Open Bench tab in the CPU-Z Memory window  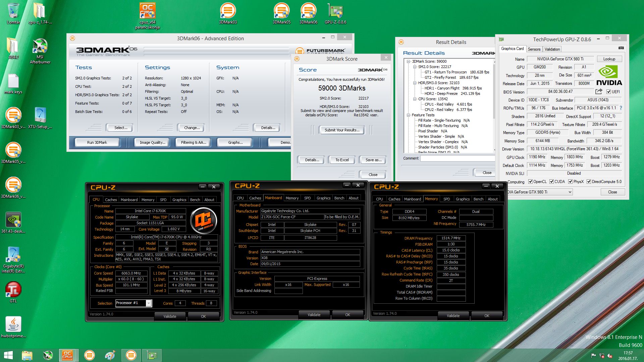pyautogui.click(x=478, y=199)
